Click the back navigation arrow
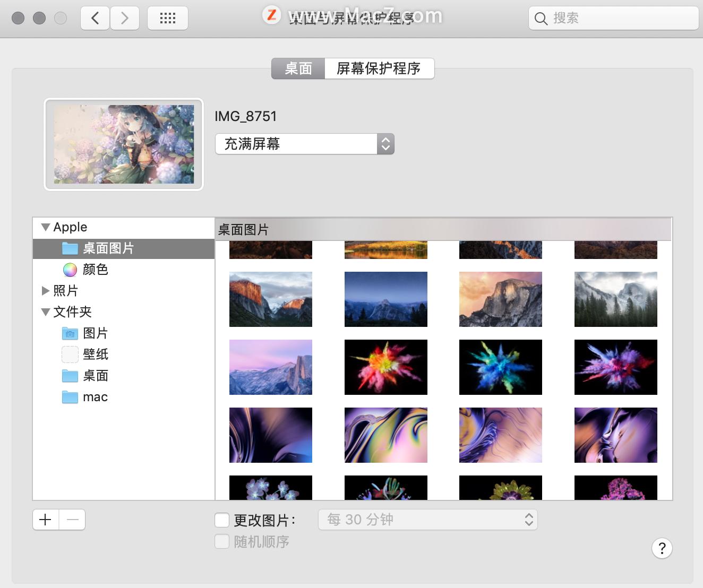 (95, 18)
